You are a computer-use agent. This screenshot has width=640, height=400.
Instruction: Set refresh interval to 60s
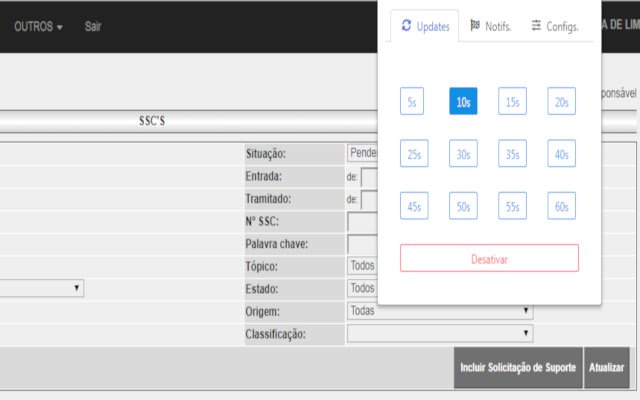pyautogui.click(x=562, y=206)
